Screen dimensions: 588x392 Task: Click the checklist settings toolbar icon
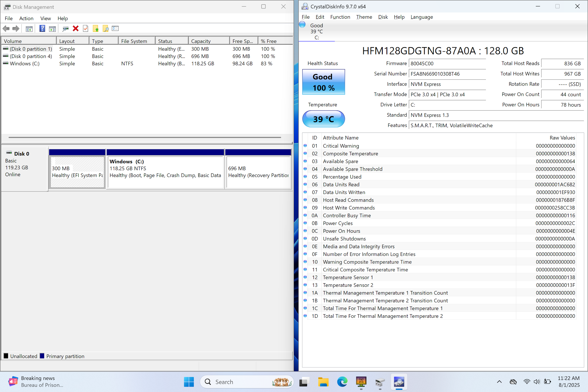pos(115,28)
